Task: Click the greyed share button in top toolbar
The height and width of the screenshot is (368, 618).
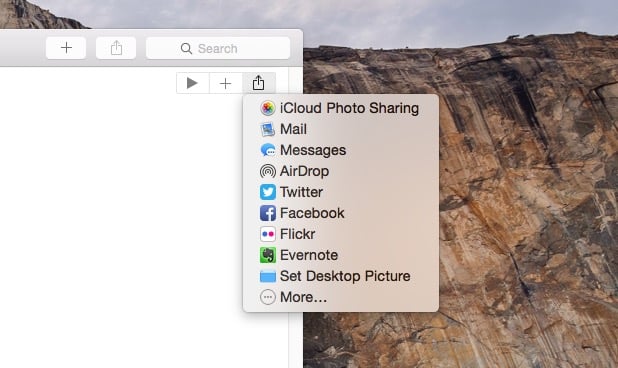Action: click(116, 48)
